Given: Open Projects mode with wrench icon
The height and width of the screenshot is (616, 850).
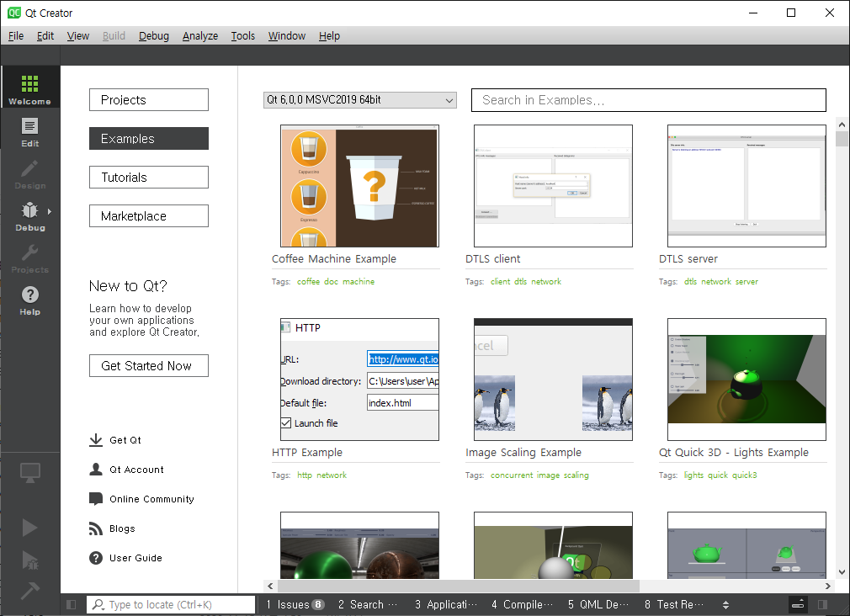Looking at the screenshot, I should [x=29, y=258].
